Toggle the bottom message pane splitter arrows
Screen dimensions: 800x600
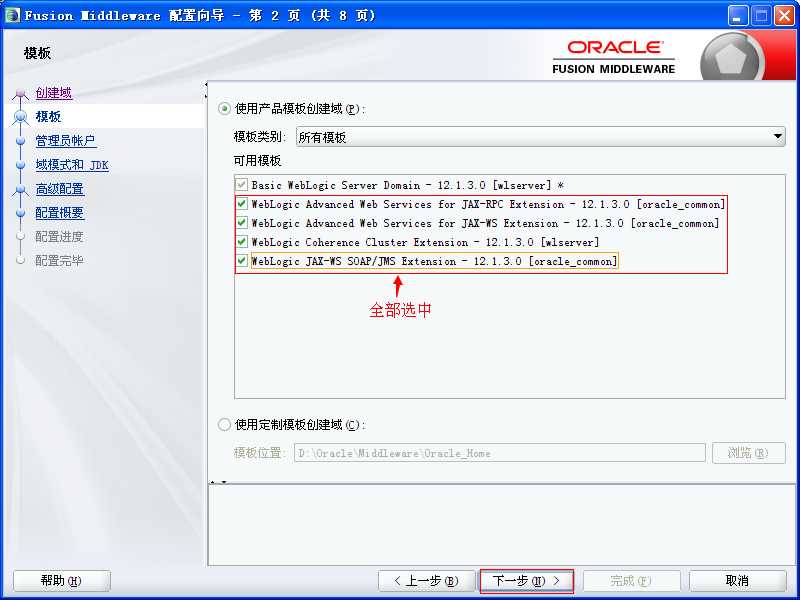click(219, 482)
